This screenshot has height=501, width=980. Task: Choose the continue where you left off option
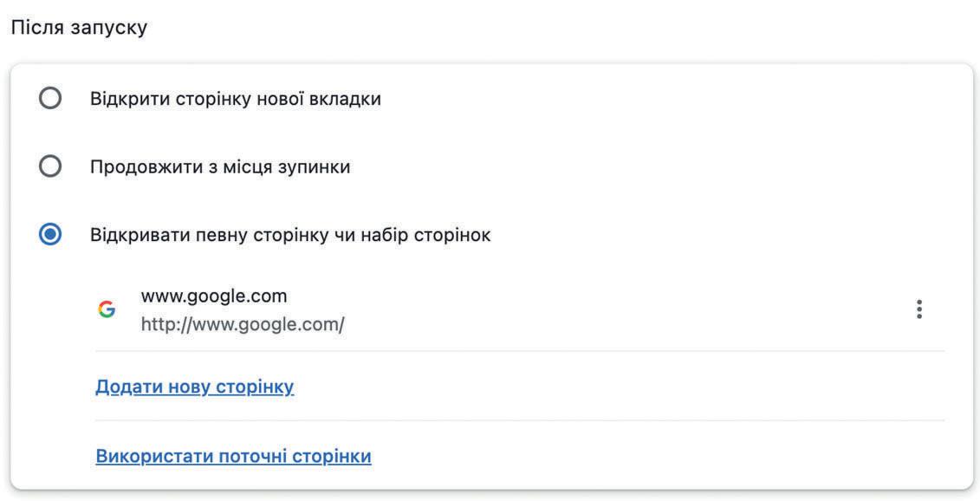[x=50, y=166]
